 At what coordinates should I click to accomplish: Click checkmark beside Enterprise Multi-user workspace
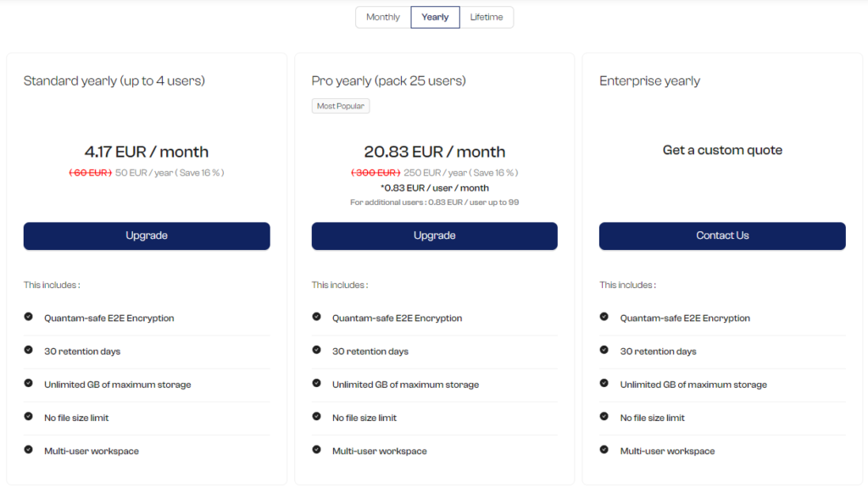(x=604, y=450)
